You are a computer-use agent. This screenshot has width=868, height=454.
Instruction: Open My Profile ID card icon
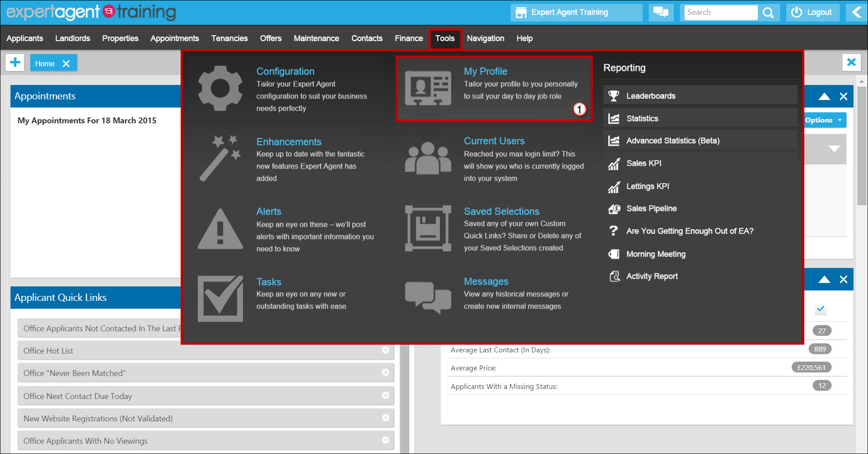(x=428, y=88)
